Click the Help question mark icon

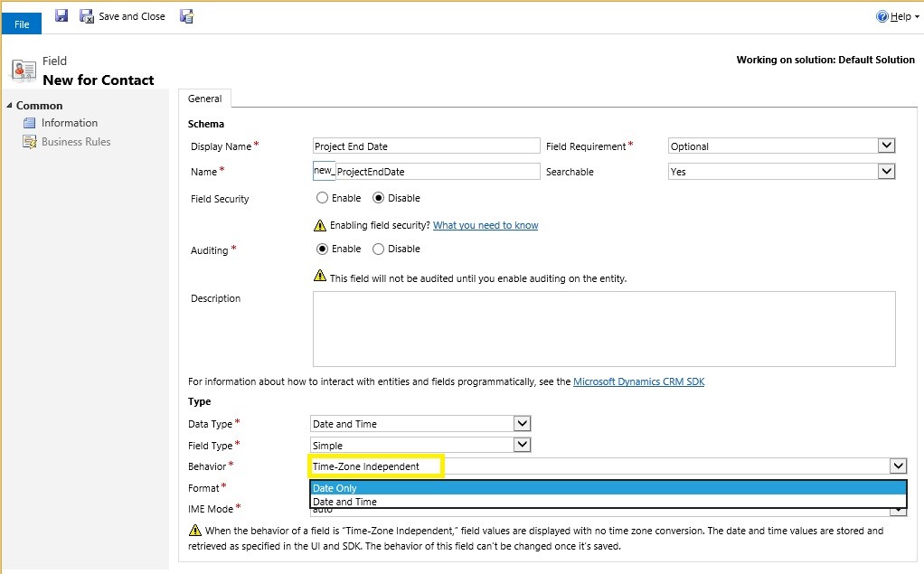click(882, 16)
